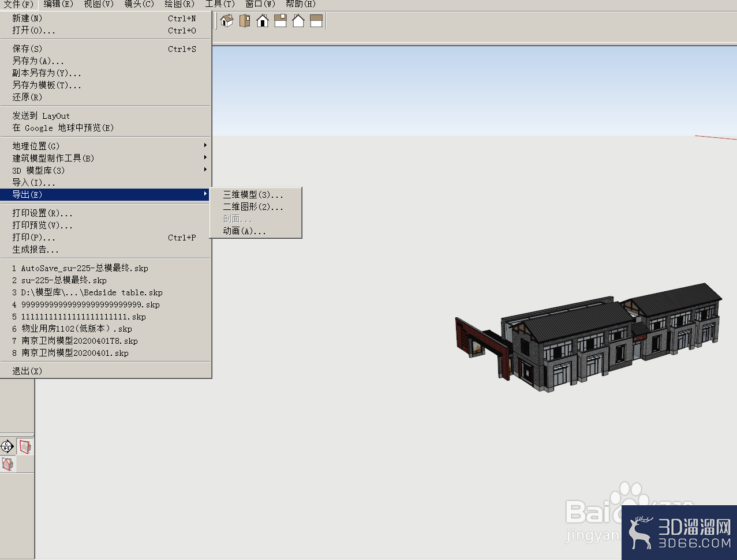This screenshot has width=737, height=560.
Task: Choose 在 Google 地球中预览(E)
Action: 106,128
